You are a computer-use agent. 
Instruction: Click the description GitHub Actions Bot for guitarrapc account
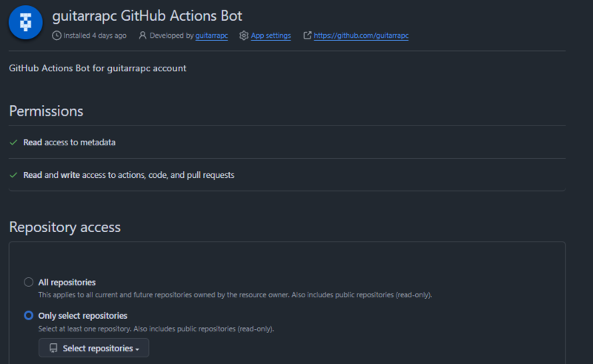[x=98, y=68]
